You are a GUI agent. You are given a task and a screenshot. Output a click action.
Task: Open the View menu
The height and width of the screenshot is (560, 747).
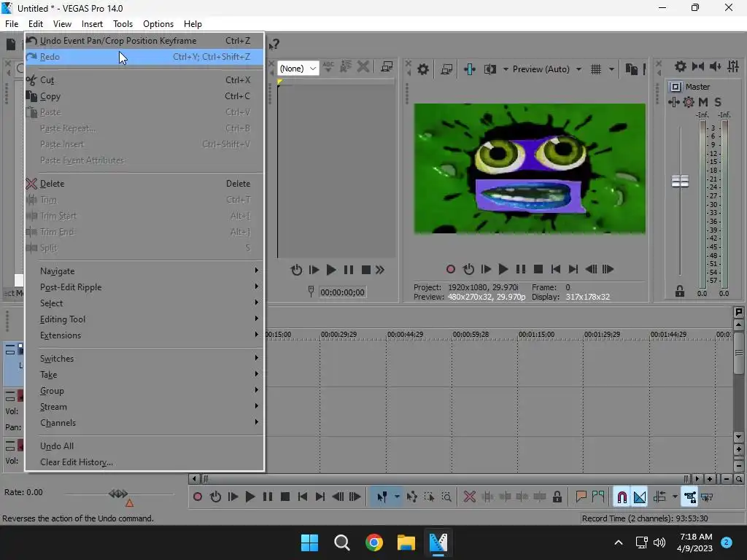point(62,24)
